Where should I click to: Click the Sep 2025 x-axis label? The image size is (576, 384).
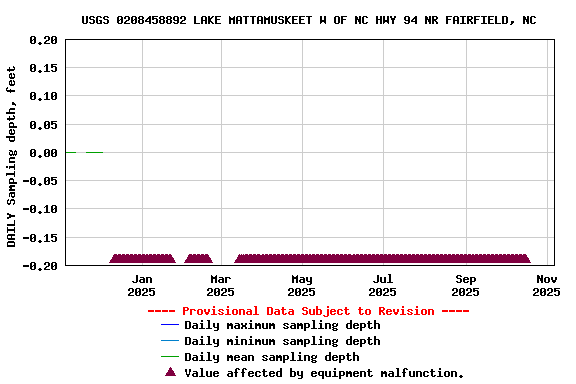click(x=465, y=286)
